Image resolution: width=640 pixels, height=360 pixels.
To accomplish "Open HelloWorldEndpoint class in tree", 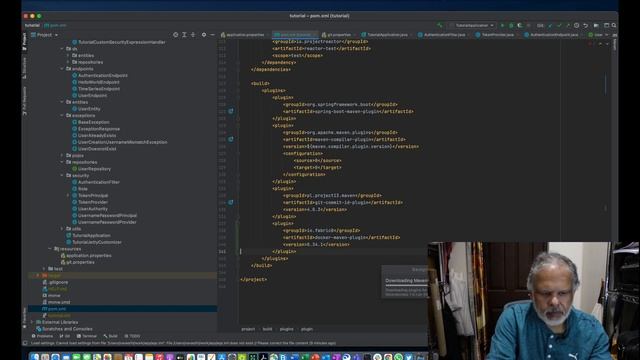I will point(99,82).
